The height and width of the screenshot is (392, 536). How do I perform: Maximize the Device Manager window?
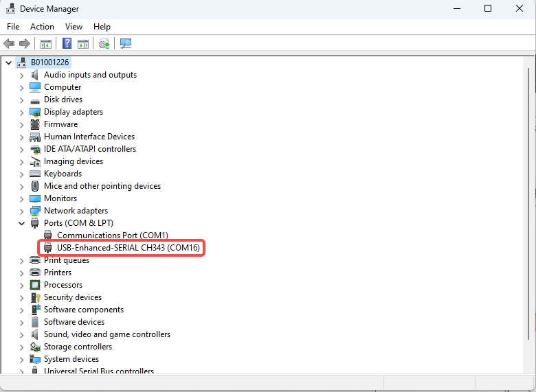click(488, 8)
